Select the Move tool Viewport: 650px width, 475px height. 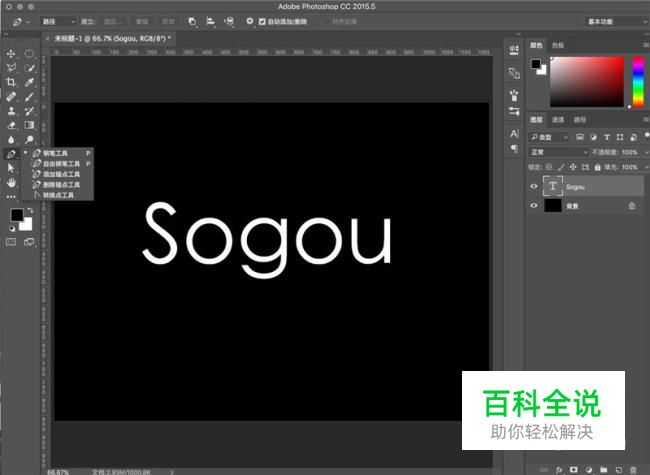point(11,54)
